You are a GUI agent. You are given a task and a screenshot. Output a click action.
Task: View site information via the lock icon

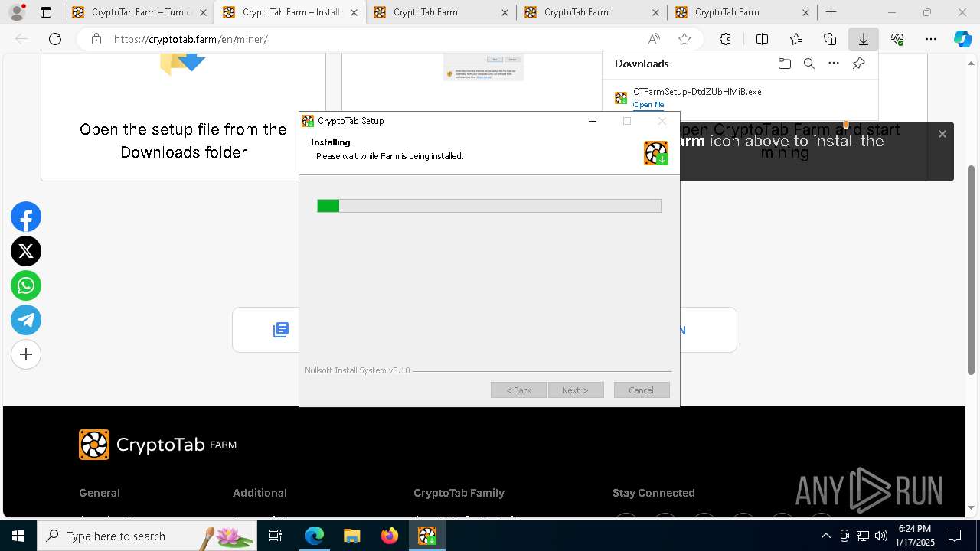tap(96, 39)
